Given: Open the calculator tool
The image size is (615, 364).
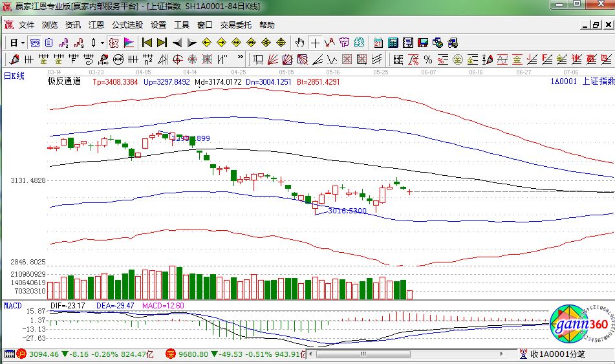Looking at the screenshot, I should (x=393, y=43).
